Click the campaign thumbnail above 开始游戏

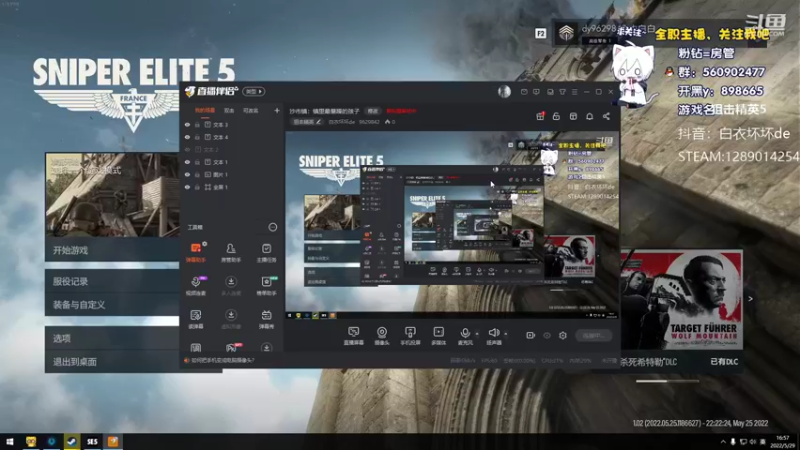pos(112,194)
